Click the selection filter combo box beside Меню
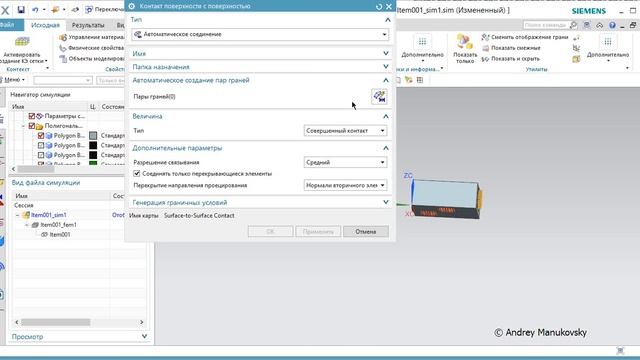This screenshot has height=360, width=640. click(x=63, y=80)
